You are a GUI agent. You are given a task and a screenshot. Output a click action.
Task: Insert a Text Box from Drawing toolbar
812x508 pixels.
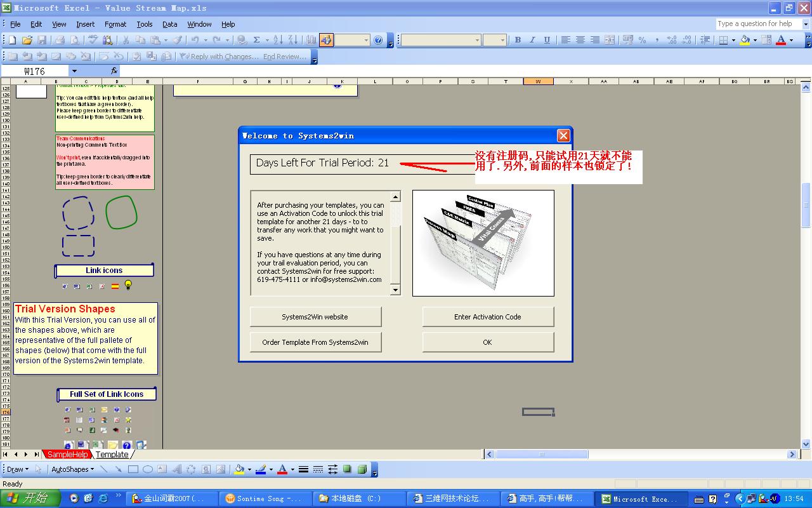162,469
